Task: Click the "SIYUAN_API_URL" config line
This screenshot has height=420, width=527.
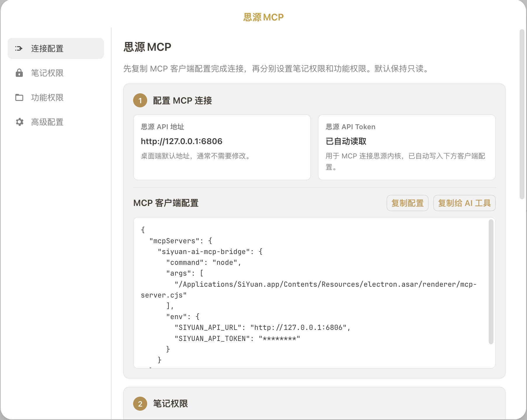Action: [x=262, y=328]
